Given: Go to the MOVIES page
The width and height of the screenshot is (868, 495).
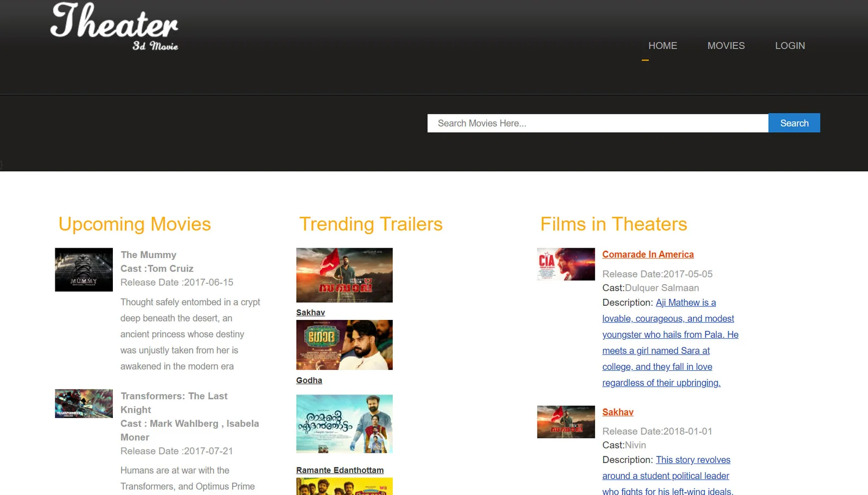Looking at the screenshot, I should tap(726, 46).
